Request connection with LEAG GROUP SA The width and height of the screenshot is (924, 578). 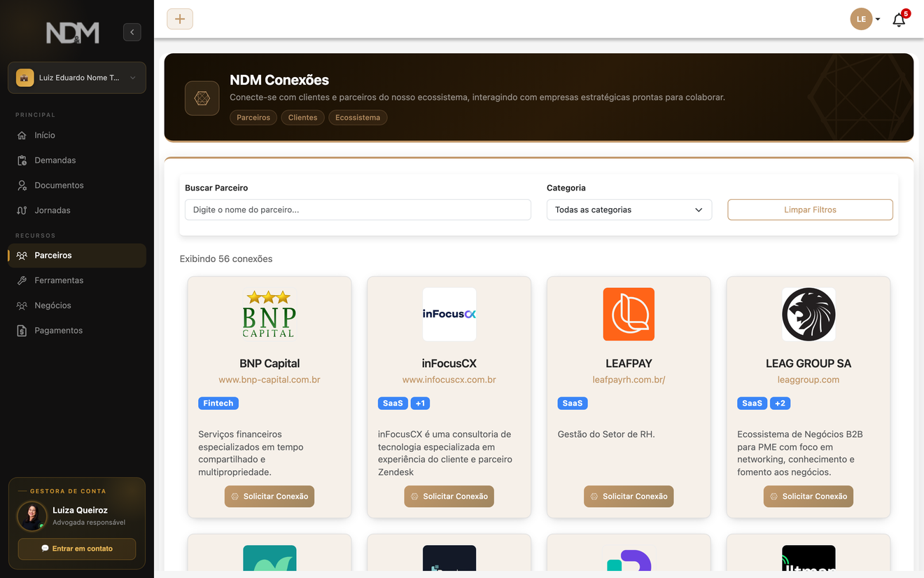[808, 496]
